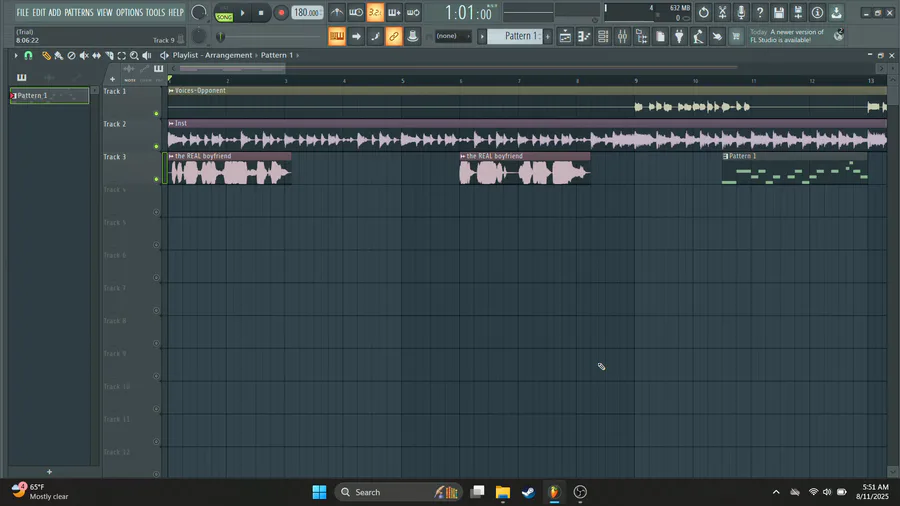Screen dimensions: 900x506
Task: Open the VIEW menu
Action: [104, 12]
